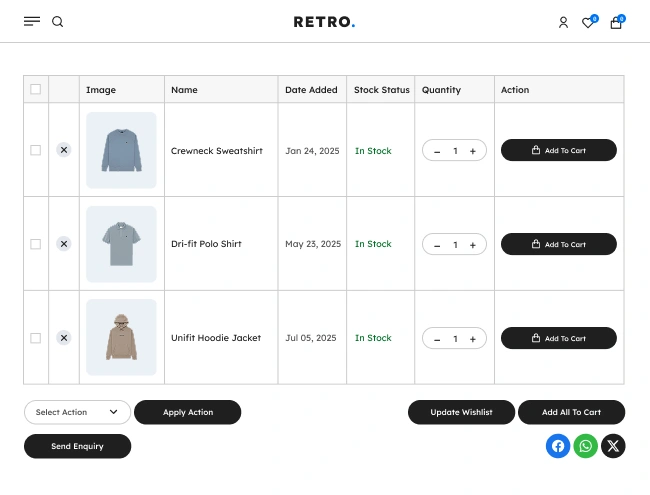Check the Crewneck Sweatshirt row checkbox

click(x=36, y=150)
